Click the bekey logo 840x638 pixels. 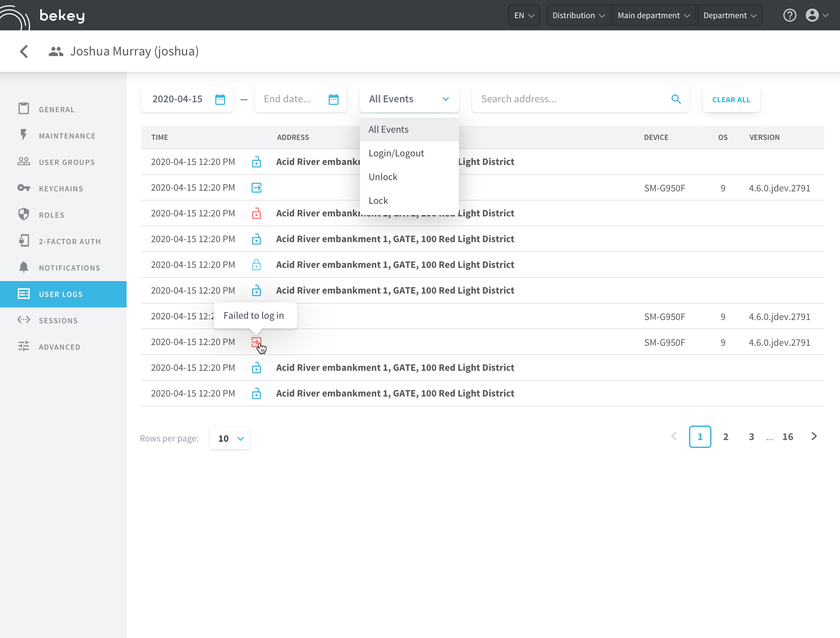[x=43, y=16]
